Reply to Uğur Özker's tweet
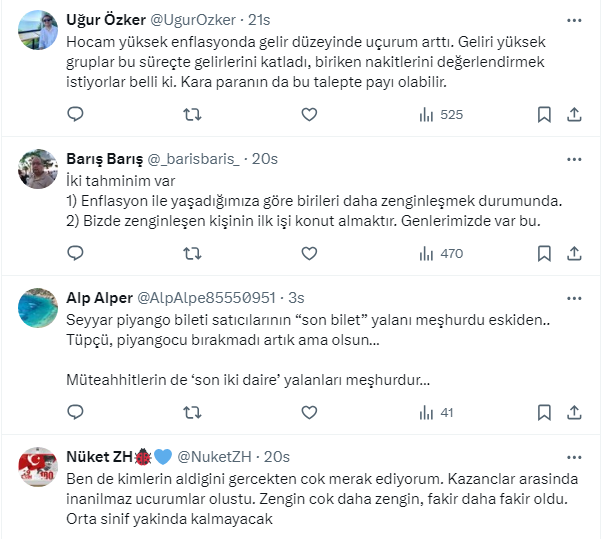The image size is (610, 539). coord(75,115)
